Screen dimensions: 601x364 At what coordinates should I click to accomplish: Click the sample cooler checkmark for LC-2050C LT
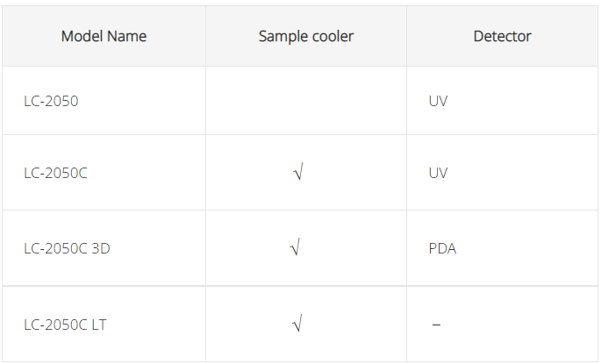pyautogui.click(x=297, y=325)
